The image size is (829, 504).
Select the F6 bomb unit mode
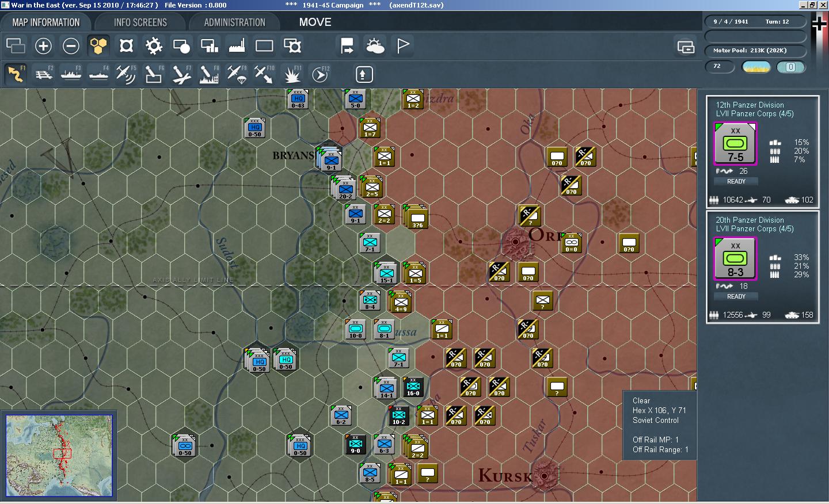(154, 74)
